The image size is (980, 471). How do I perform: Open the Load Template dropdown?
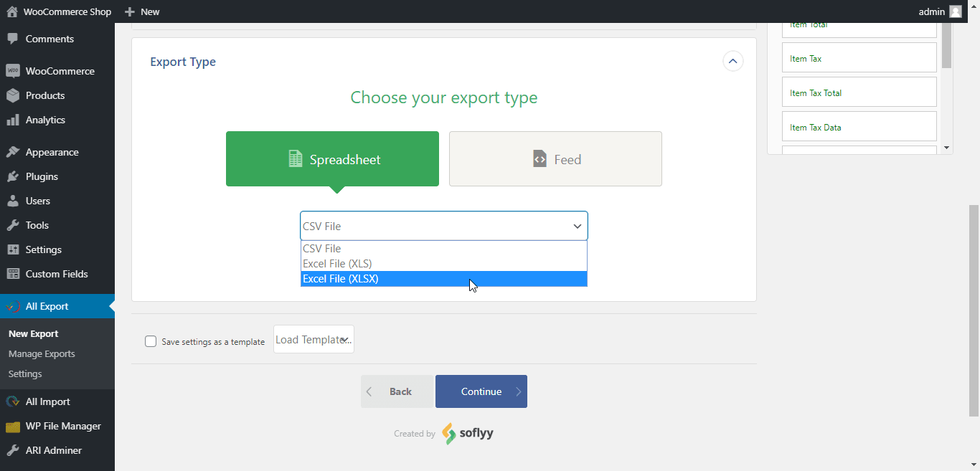click(314, 339)
